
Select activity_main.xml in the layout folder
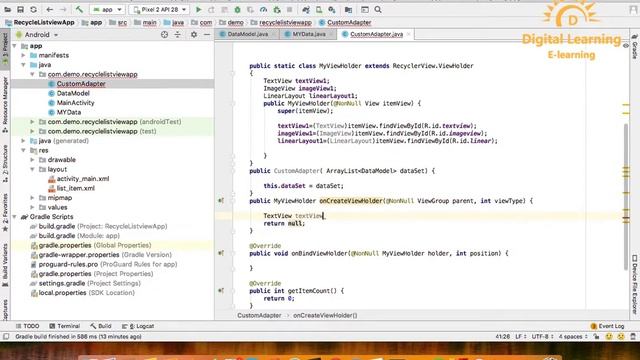point(83,179)
